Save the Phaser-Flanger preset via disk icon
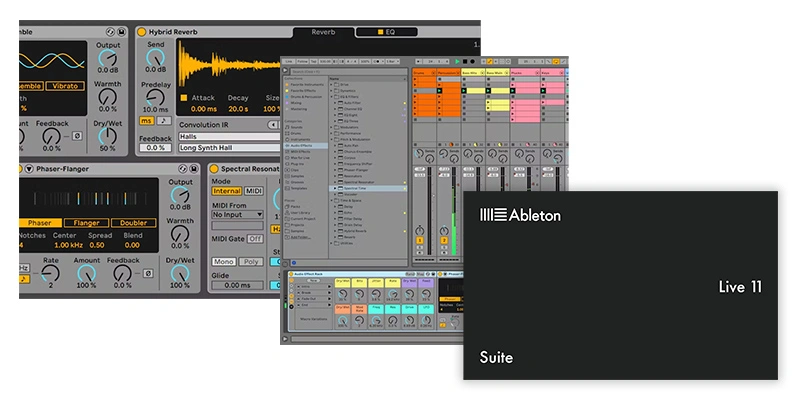Viewport: 800px width, 400px height. pos(194,169)
